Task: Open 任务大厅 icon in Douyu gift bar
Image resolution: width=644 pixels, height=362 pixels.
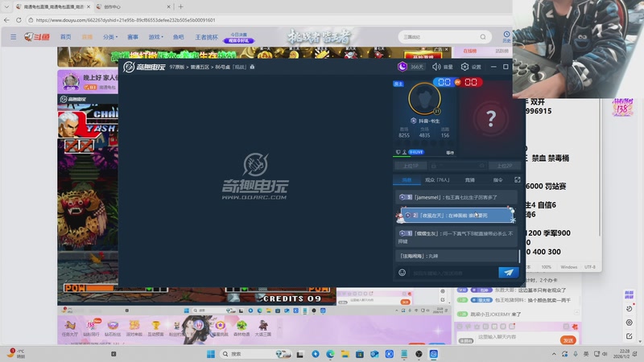Action: pyautogui.click(x=69, y=327)
